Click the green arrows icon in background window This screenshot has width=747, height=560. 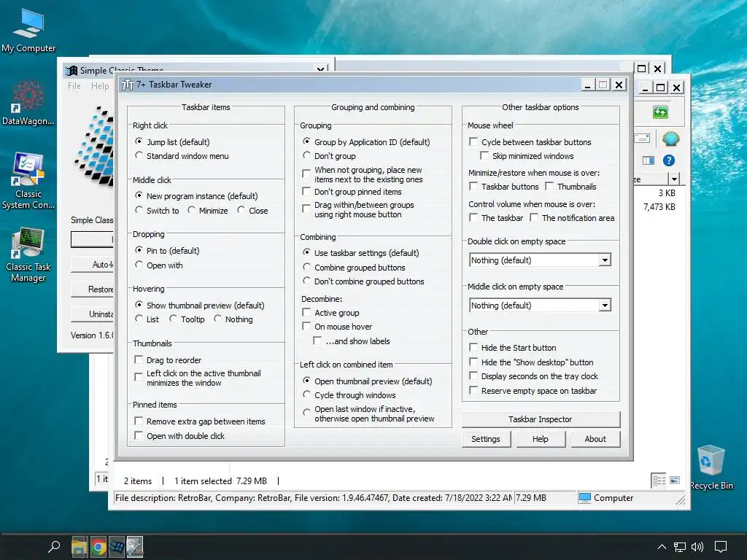click(660, 112)
